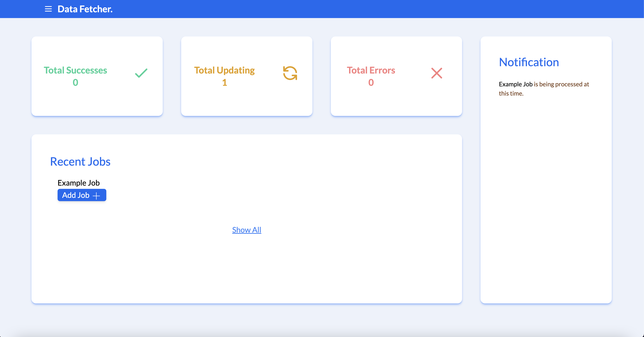644x337 pixels.
Task: Click the Total Successes label
Action: click(x=75, y=70)
